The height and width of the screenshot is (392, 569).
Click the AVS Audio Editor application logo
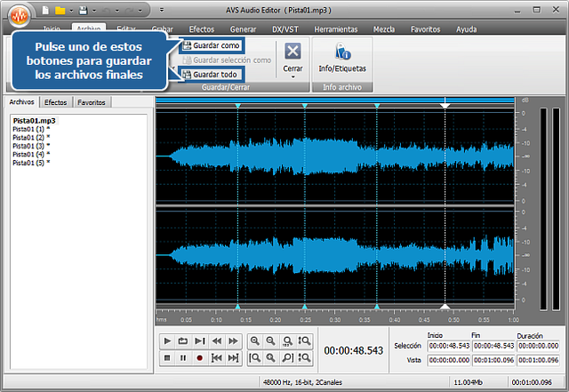[x=19, y=16]
